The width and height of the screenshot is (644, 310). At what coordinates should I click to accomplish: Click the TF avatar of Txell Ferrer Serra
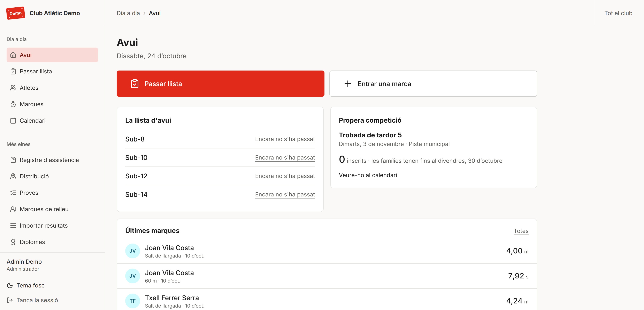point(132,301)
